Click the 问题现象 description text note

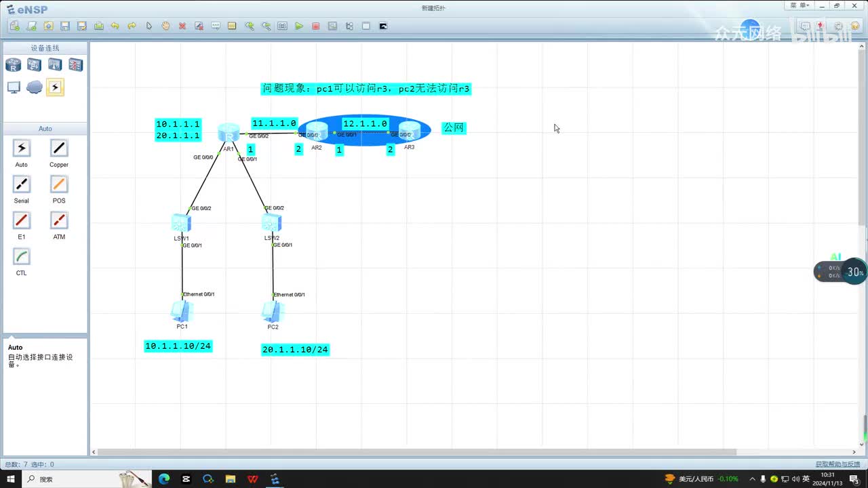pyautogui.click(x=366, y=89)
